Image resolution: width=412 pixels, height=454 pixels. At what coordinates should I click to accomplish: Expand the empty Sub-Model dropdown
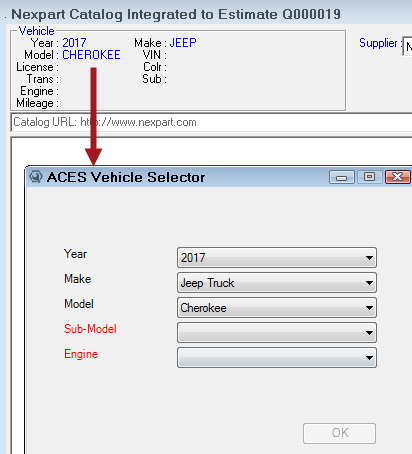(277, 332)
